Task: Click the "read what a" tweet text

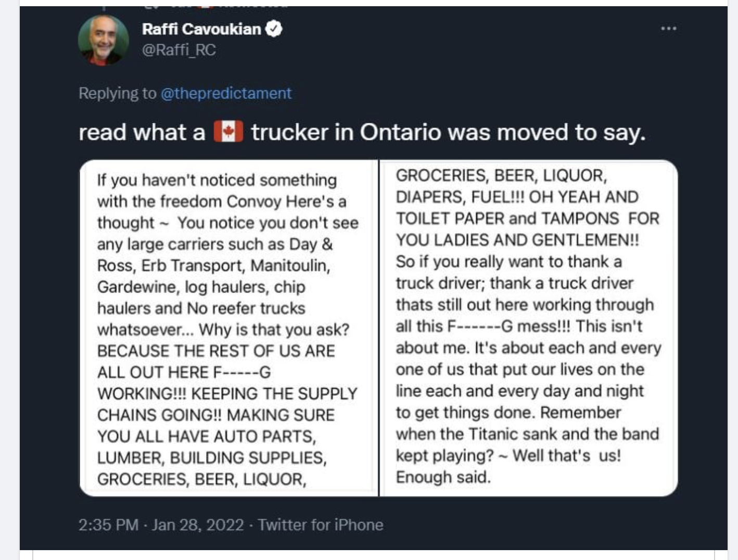Action: [142, 132]
